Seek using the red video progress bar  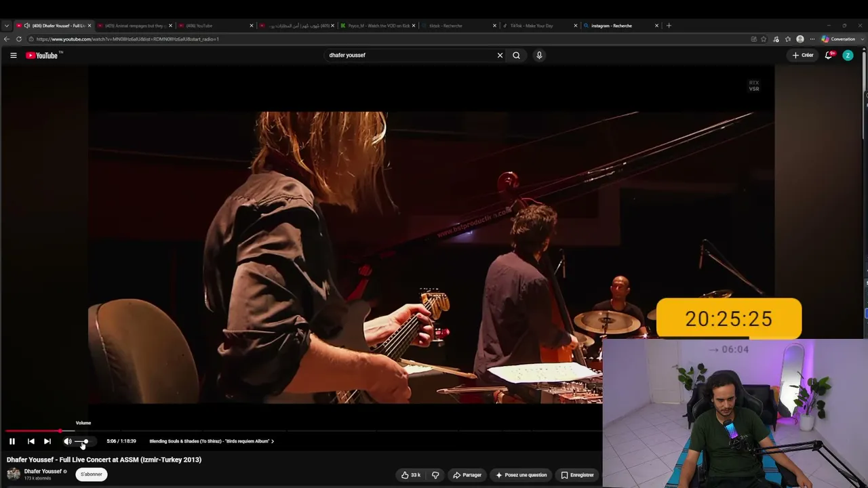click(x=33, y=430)
